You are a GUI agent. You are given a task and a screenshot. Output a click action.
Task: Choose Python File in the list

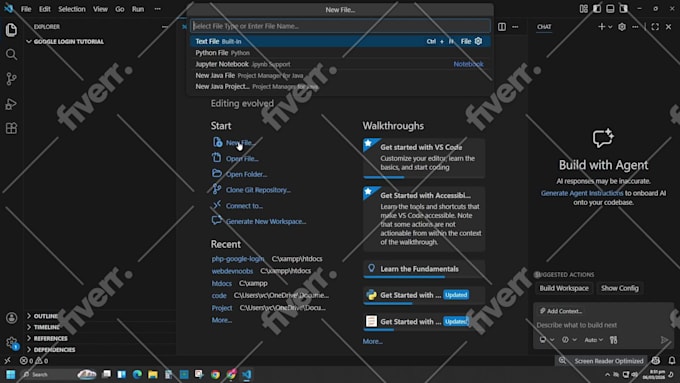coord(340,52)
